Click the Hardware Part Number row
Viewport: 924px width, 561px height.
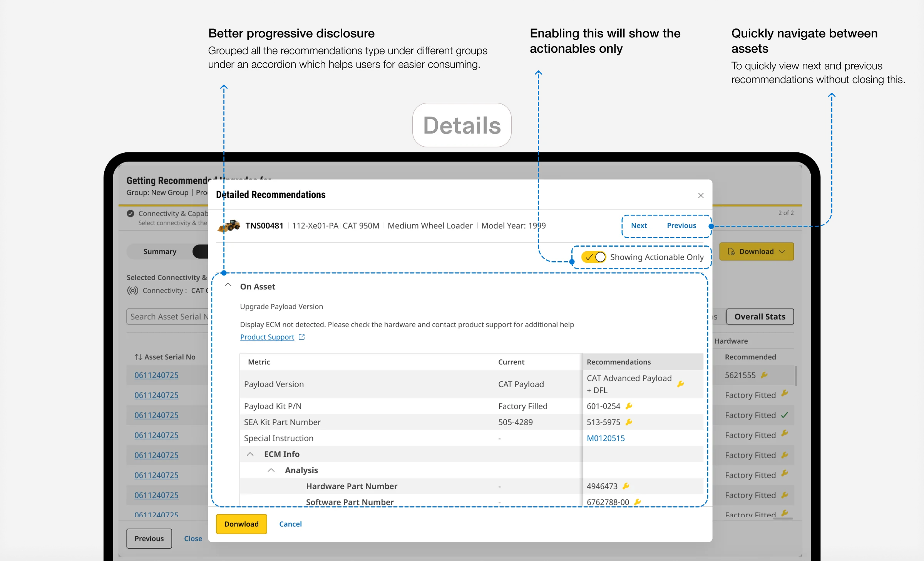tap(472, 486)
